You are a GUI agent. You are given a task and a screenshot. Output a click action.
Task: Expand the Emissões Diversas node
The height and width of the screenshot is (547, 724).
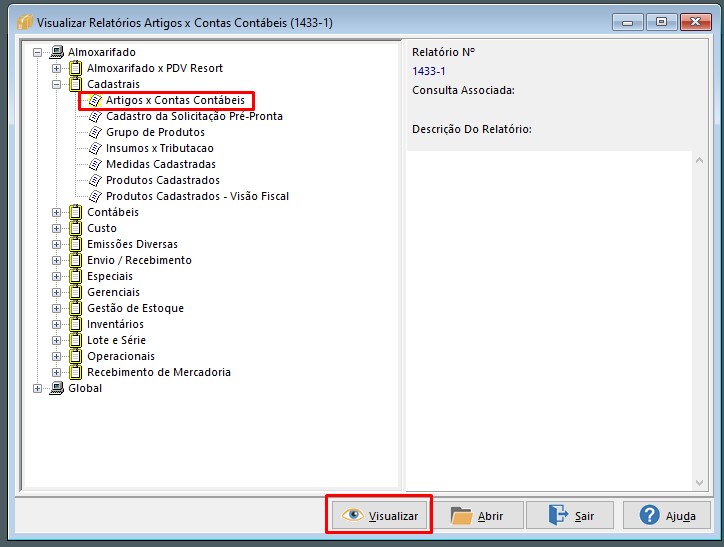click(56, 244)
